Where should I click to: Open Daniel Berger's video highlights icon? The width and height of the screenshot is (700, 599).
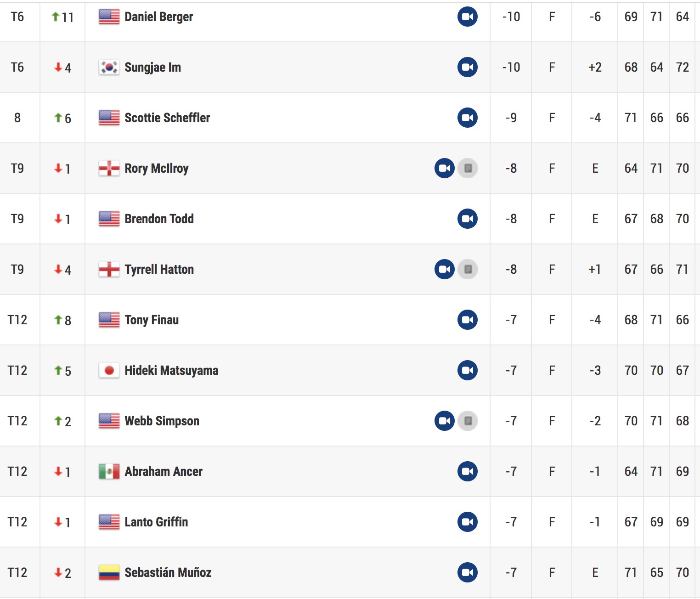(468, 17)
